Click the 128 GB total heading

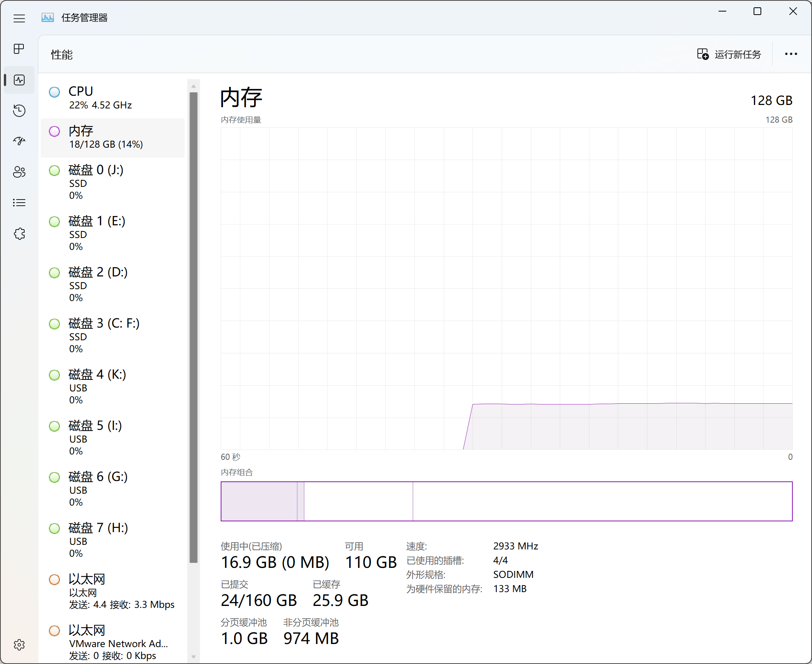coord(772,100)
